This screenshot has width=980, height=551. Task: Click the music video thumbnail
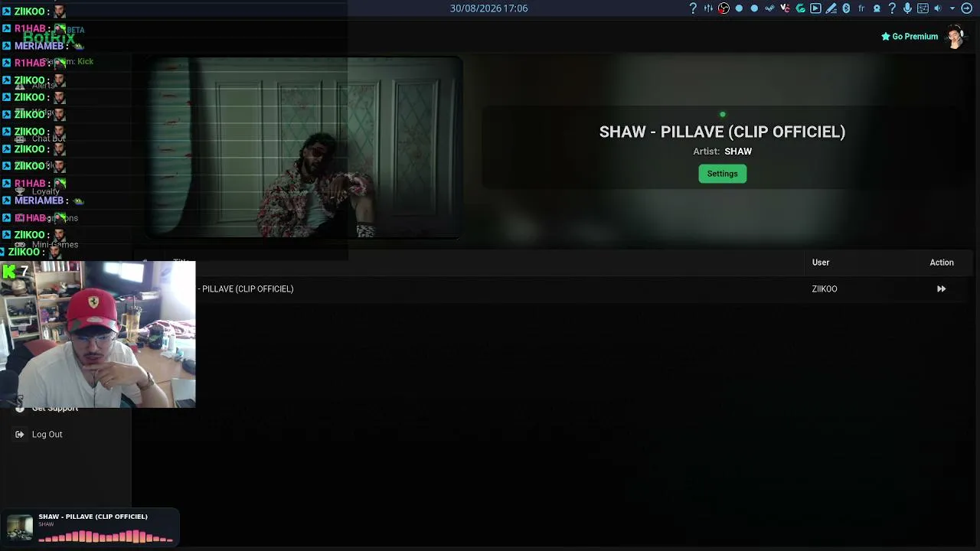[x=304, y=148]
